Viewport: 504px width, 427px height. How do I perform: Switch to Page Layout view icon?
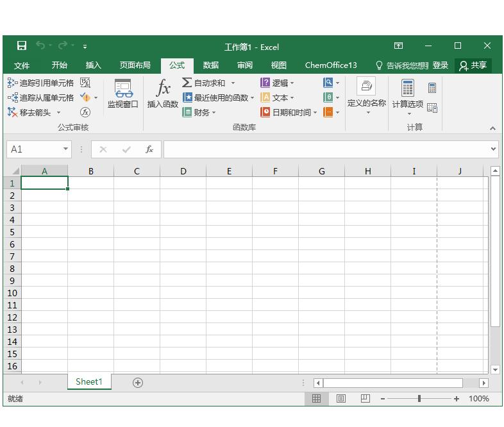340,399
